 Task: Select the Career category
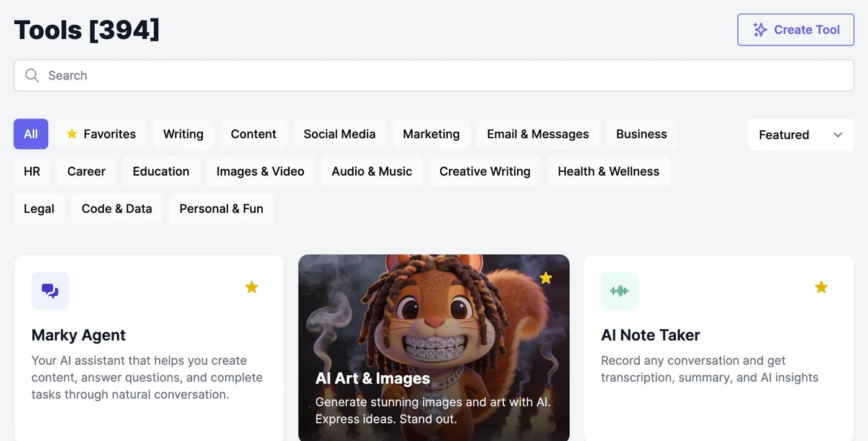(x=86, y=171)
